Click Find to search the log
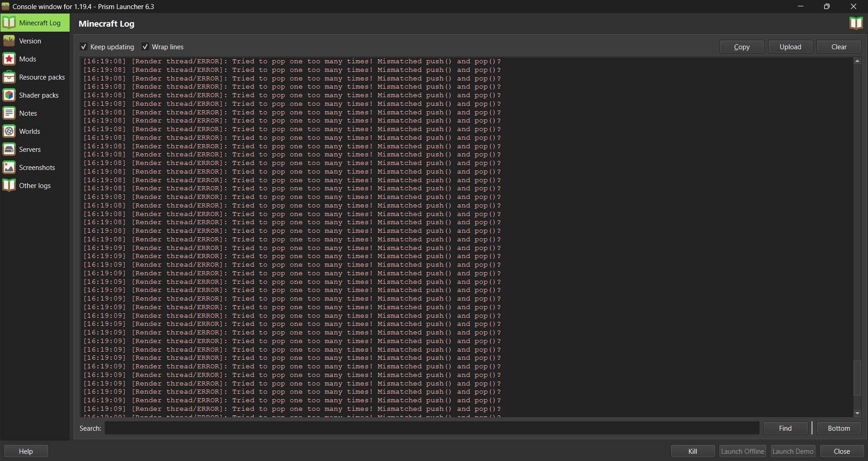Screen dimensions: 868x461 (785, 428)
